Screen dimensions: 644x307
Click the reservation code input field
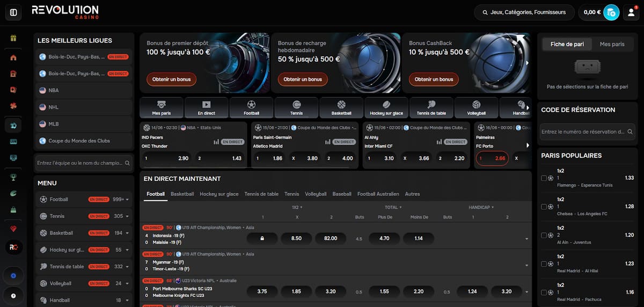click(582, 131)
